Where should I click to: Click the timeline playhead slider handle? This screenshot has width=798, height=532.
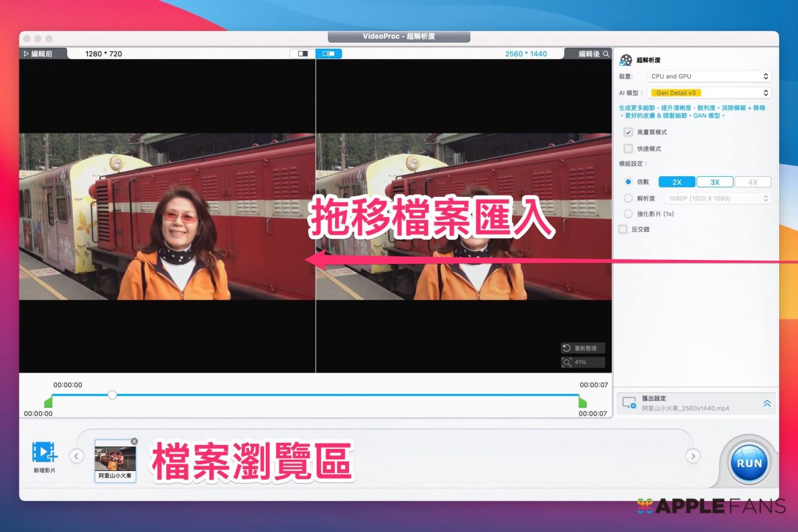(x=113, y=395)
